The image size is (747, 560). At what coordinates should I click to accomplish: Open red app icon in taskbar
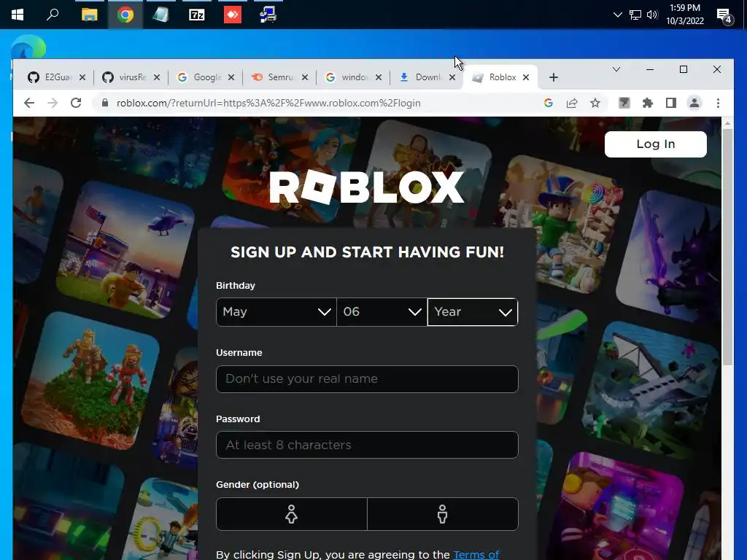click(x=233, y=15)
